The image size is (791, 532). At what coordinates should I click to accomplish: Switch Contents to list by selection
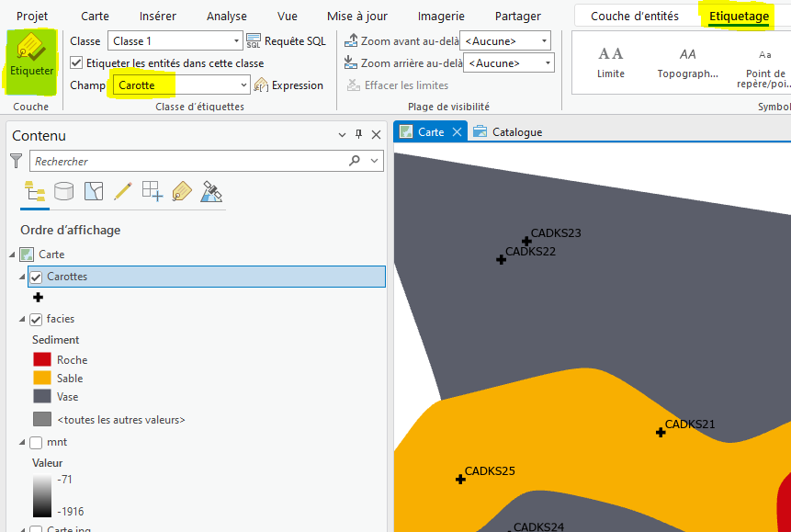pyautogui.click(x=93, y=191)
